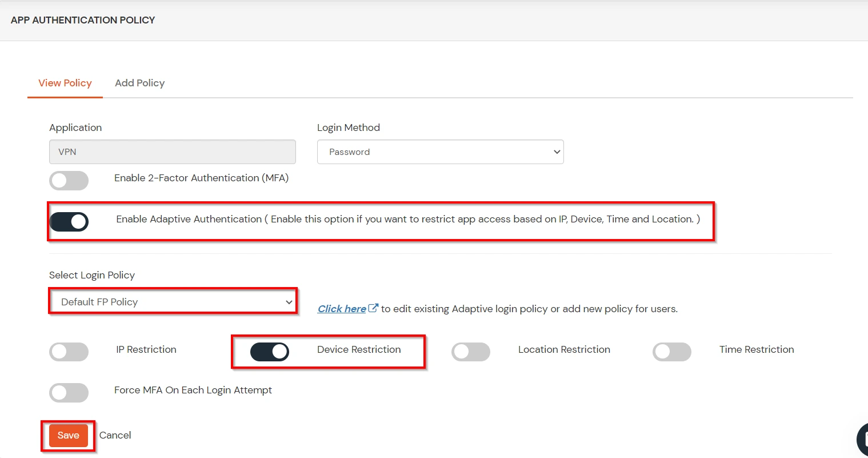Click the external link icon beside Click here
The width and height of the screenshot is (868, 458).
pyautogui.click(x=373, y=308)
